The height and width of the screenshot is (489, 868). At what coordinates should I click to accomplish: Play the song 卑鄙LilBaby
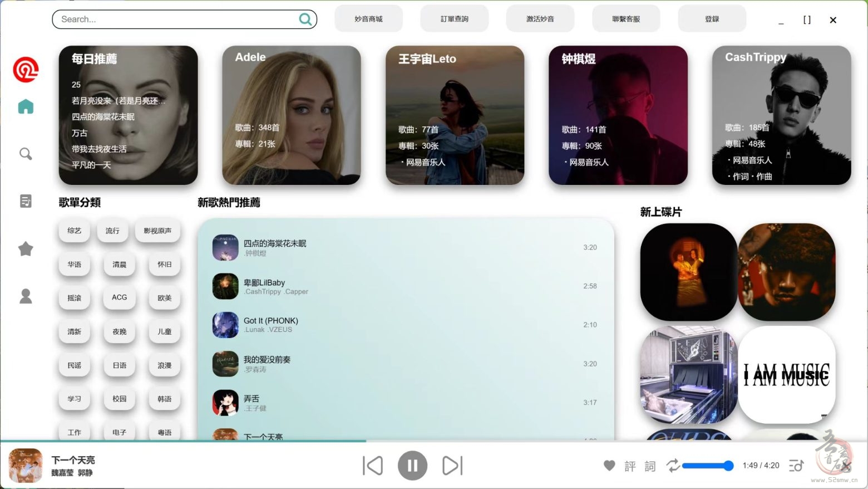[405, 286]
